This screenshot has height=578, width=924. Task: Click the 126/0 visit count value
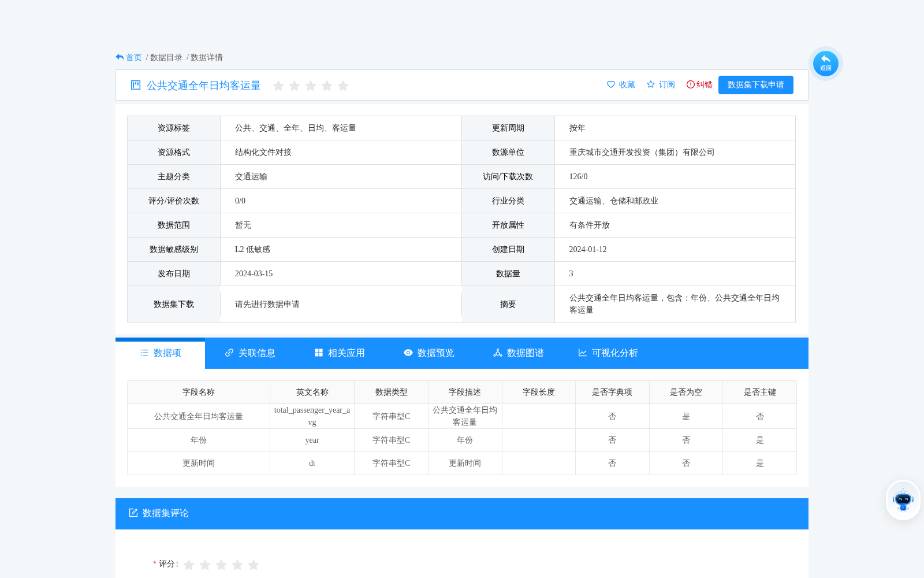[x=578, y=177]
